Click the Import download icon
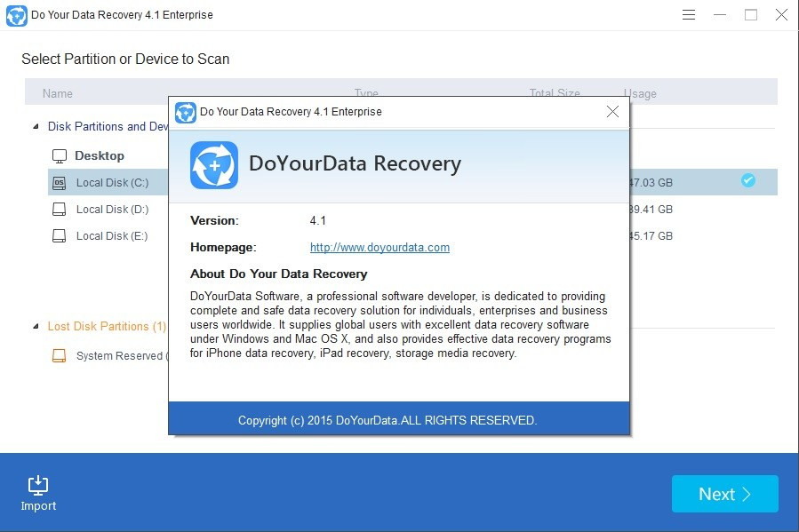799x532 pixels. pyautogui.click(x=38, y=485)
